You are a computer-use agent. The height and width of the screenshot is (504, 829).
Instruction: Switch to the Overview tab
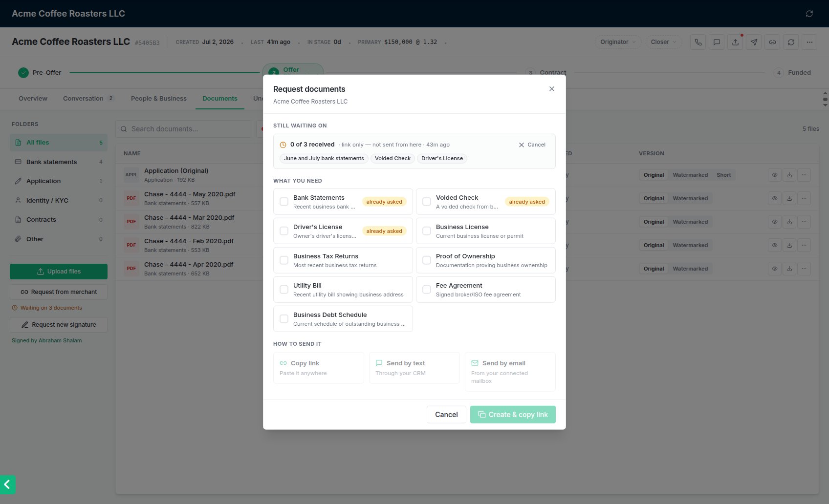click(33, 99)
